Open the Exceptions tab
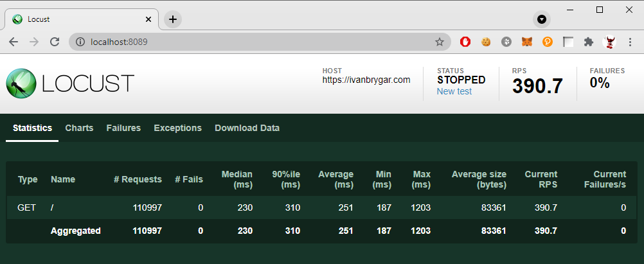The width and height of the screenshot is (644, 264). pos(177,128)
